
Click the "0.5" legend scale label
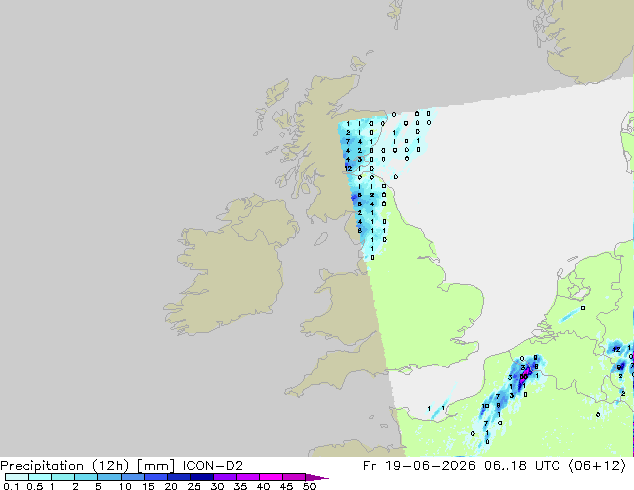click(x=34, y=486)
